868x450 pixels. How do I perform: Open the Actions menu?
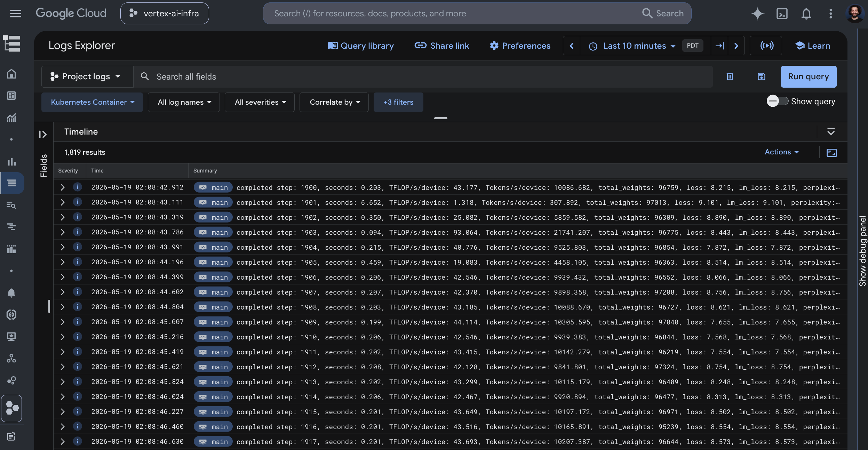pos(781,152)
